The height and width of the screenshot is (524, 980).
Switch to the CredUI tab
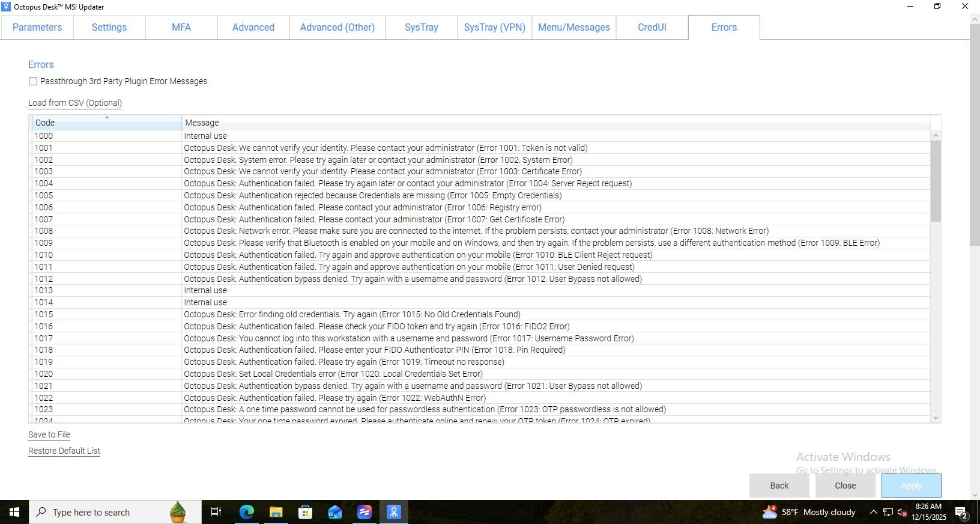[x=652, y=27]
